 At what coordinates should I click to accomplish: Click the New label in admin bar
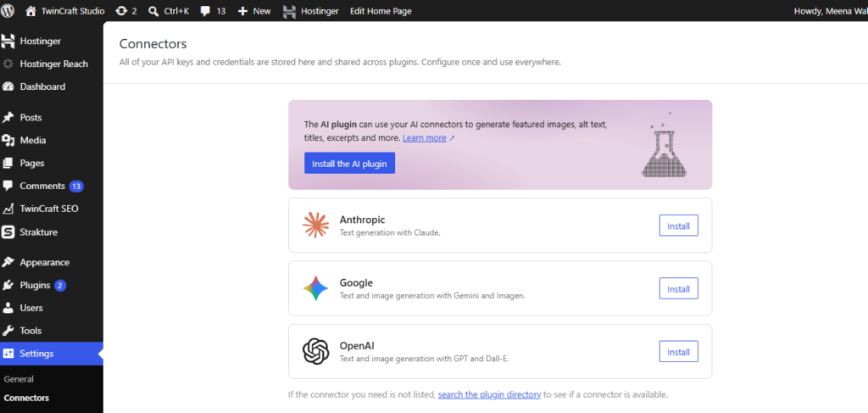coord(262,11)
